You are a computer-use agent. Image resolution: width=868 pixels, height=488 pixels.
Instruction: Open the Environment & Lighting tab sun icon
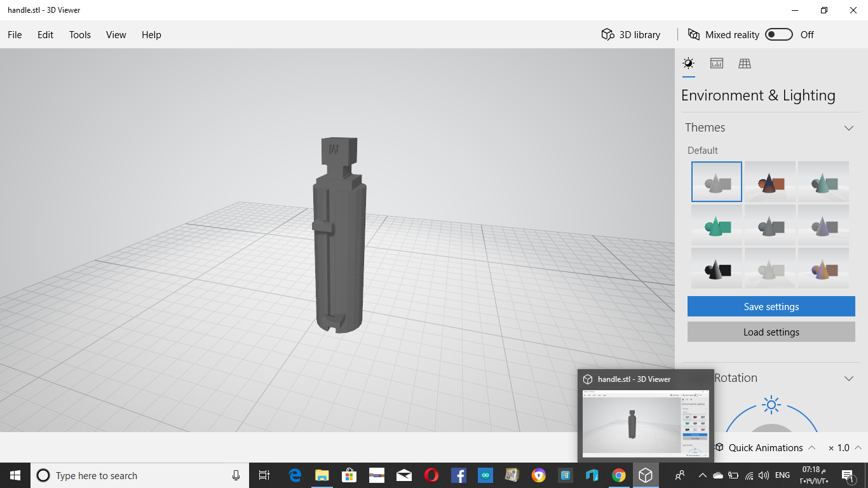tap(688, 63)
